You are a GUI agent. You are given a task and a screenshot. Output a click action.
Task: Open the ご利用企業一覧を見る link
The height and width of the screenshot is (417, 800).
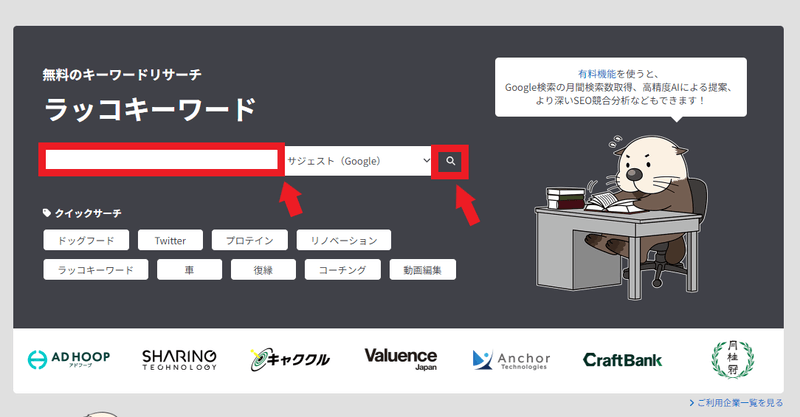pos(736,403)
